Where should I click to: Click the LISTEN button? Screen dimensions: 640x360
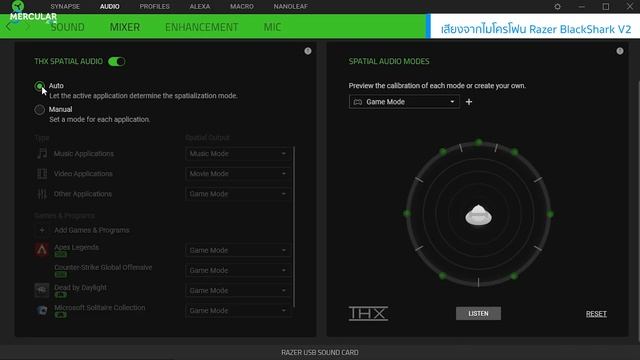[x=478, y=313]
